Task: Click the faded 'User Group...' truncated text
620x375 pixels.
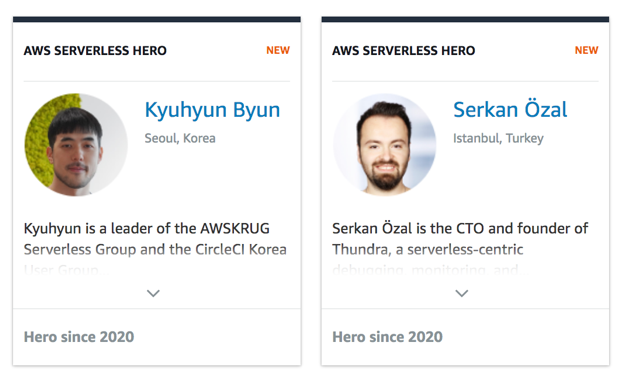Action: click(x=66, y=271)
